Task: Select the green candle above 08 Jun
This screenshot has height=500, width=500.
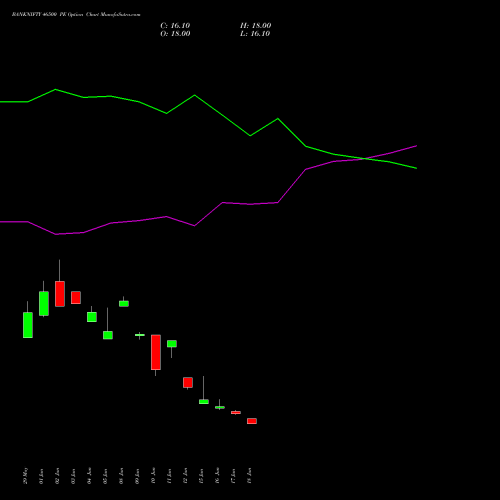Action: (x=124, y=303)
